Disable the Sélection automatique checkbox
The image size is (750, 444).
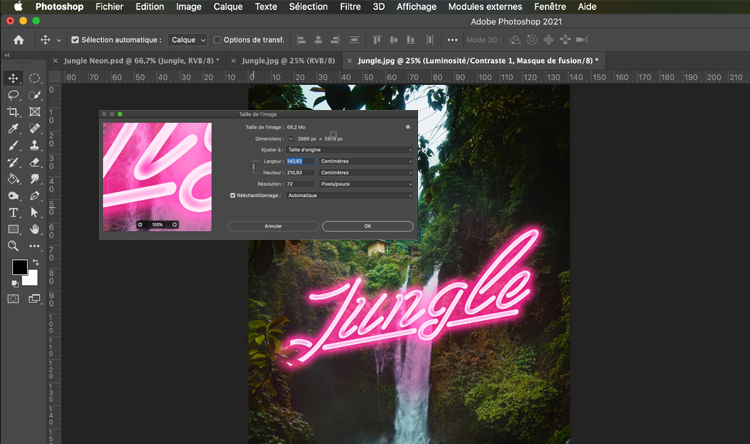click(x=75, y=40)
